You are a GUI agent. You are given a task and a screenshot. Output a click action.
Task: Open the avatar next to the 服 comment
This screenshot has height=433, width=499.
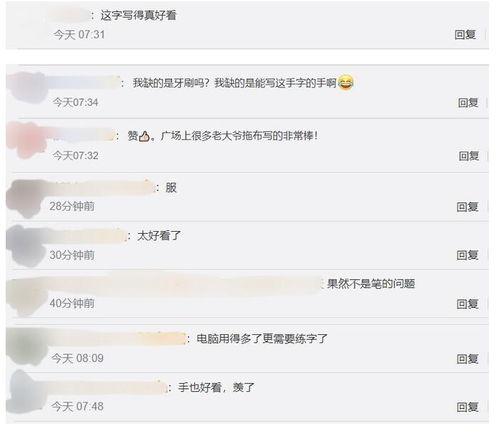(x=26, y=198)
